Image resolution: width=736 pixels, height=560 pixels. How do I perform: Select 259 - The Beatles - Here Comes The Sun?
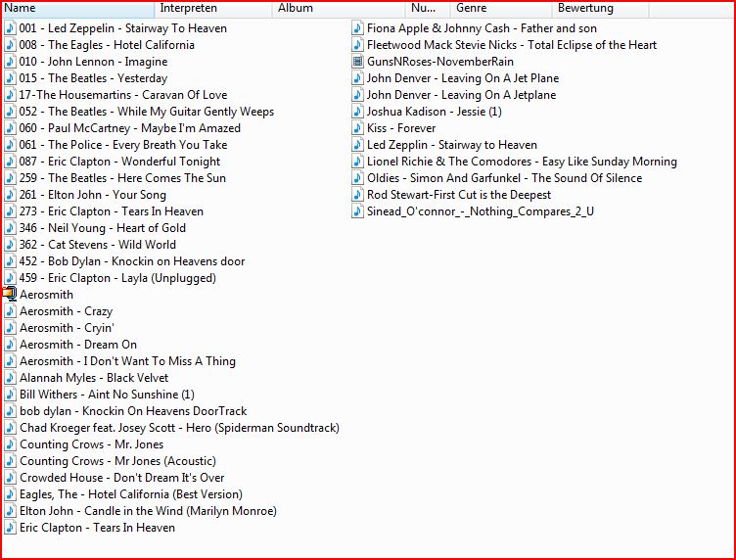[x=115, y=178]
